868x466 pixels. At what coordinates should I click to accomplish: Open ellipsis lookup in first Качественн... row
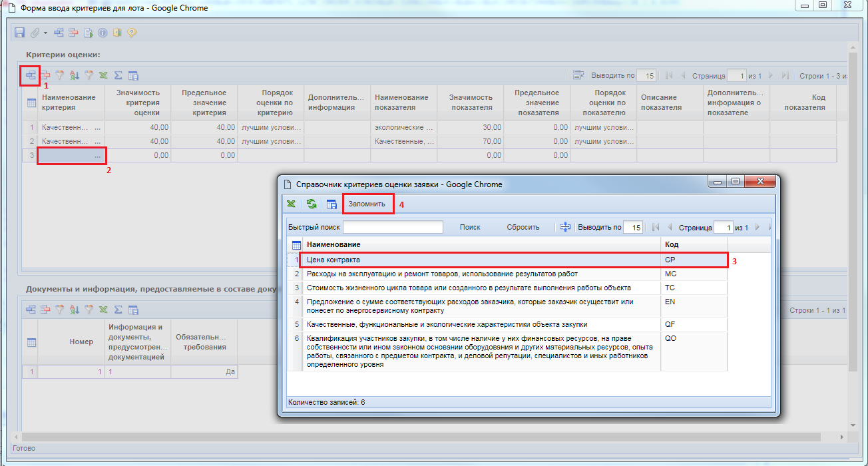99,126
